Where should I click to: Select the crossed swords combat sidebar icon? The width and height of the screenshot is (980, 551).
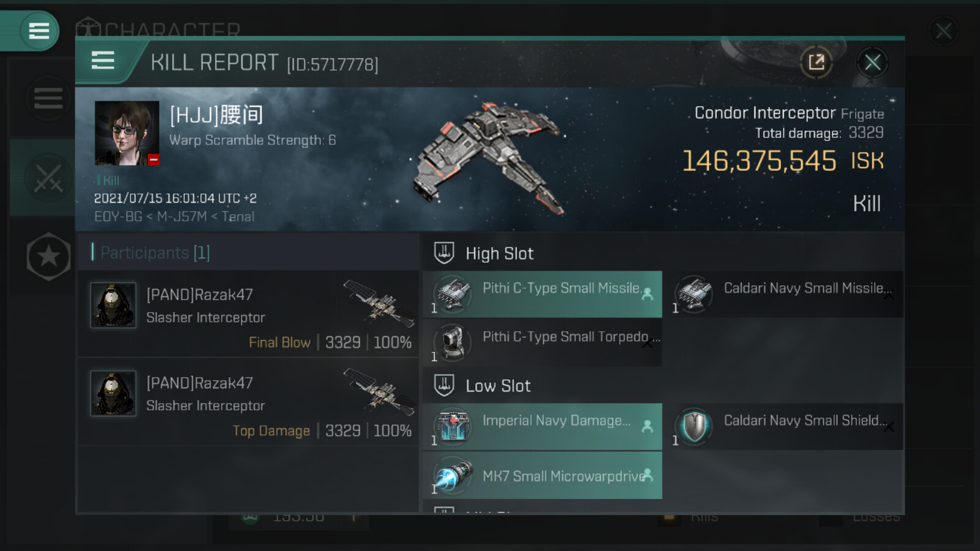pos(48,178)
